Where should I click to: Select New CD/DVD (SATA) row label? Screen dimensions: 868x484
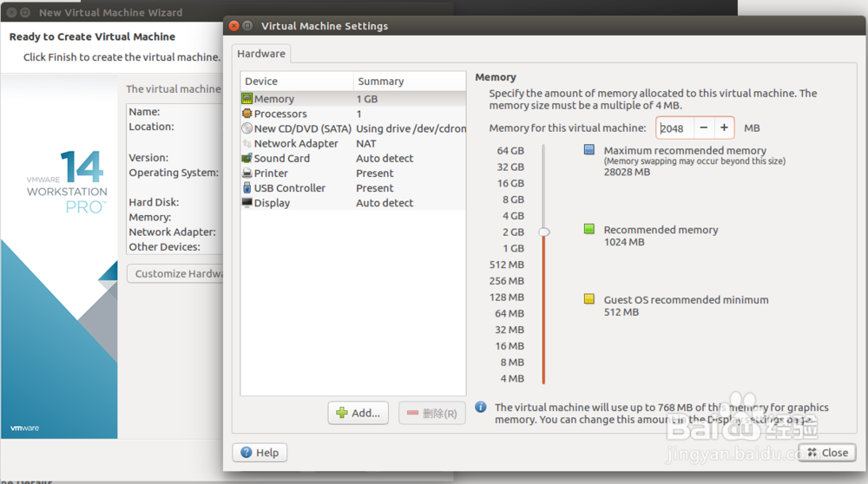(x=303, y=129)
